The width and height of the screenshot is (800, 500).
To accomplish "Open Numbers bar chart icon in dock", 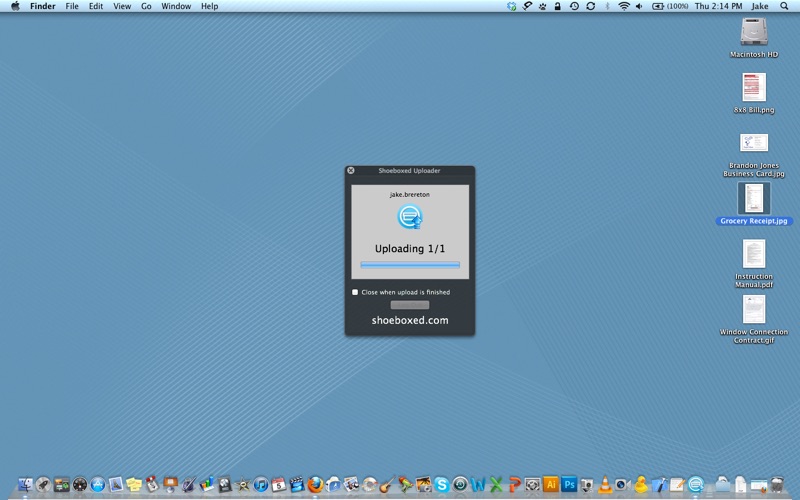I will click(x=207, y=484).
